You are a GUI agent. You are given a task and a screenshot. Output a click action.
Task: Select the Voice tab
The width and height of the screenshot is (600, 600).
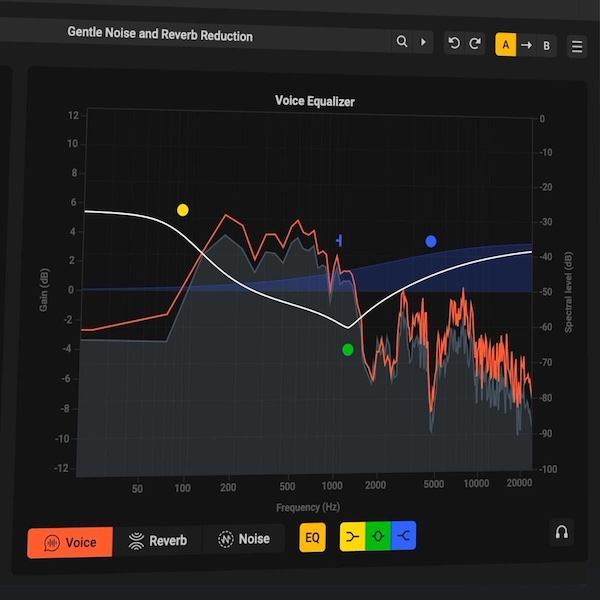click(x=70, y=542)
